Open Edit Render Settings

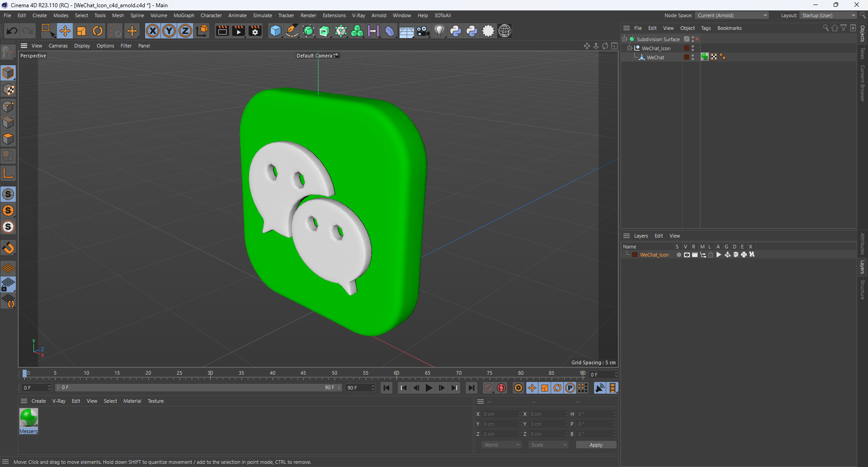point(255,31)
